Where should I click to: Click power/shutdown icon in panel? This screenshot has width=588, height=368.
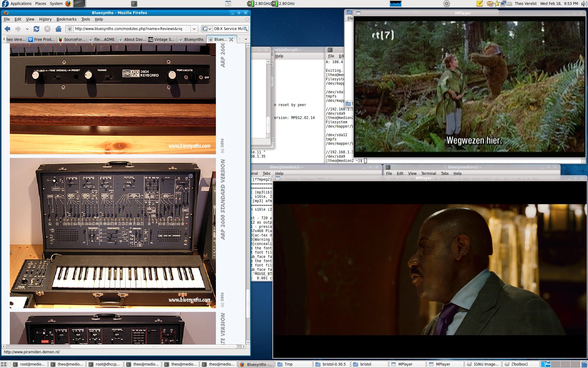pos(447,4)
